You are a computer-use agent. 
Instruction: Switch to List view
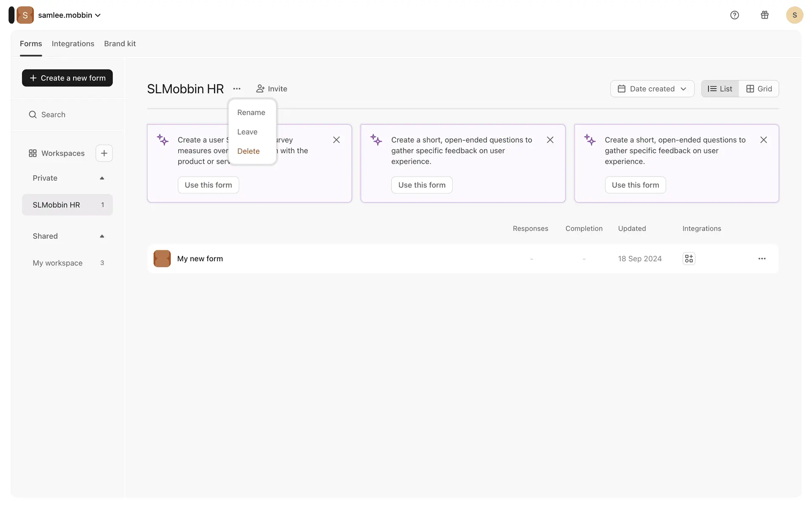coord(720,89)
